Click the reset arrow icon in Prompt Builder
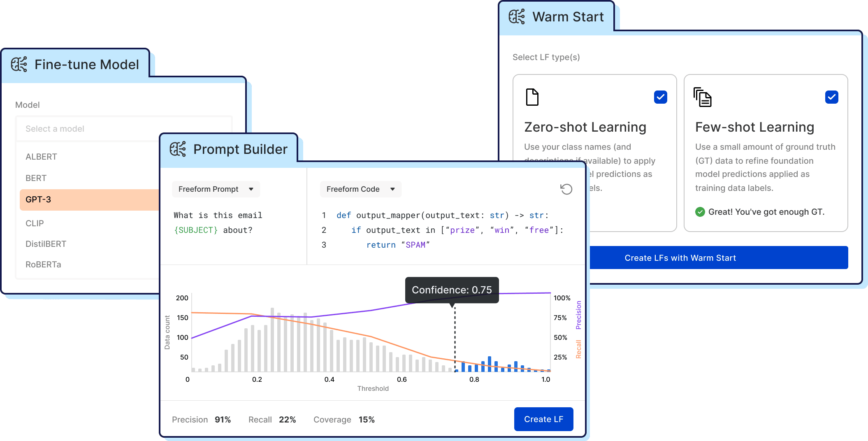Screen dimensions: 868x441 566,189
